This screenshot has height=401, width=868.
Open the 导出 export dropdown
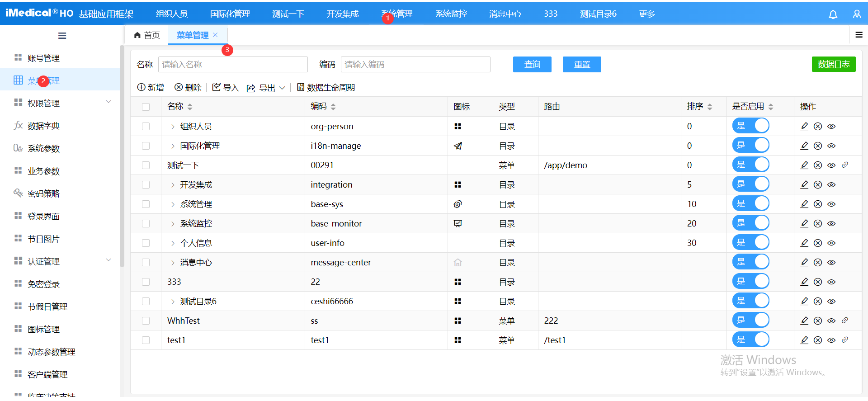point(266,88)
